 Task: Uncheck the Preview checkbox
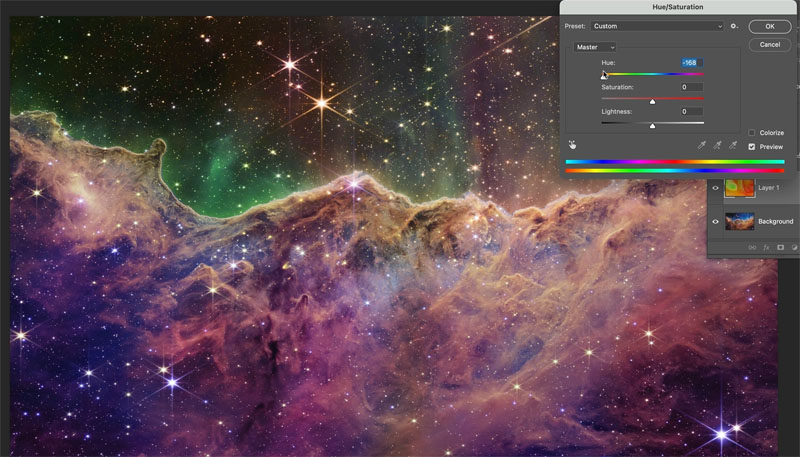point(752,146)
